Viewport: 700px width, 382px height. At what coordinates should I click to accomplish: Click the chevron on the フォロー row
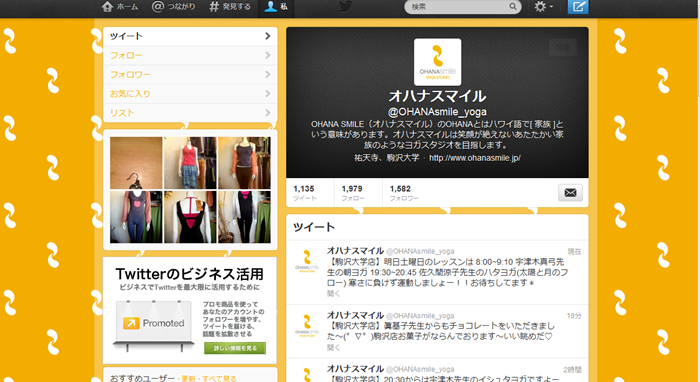pyautogui.click(x=267, y=55)
